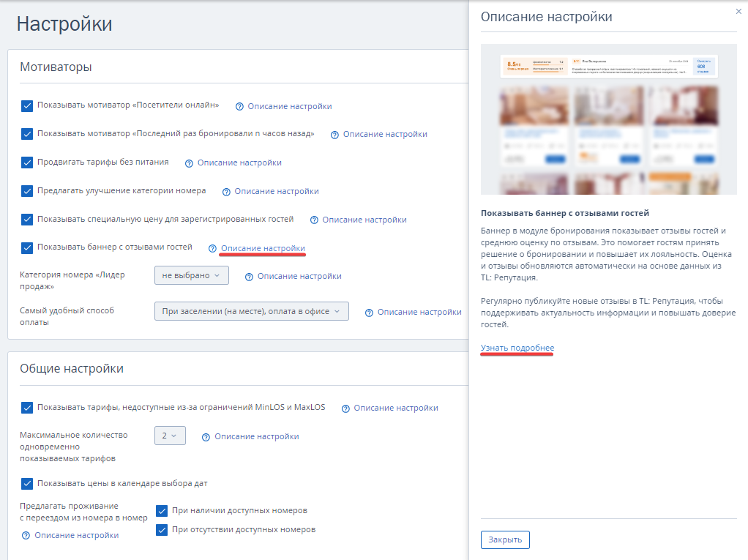The image size is (748, 560).
Task: Close the description side panel with X icon
Action: 738,12
